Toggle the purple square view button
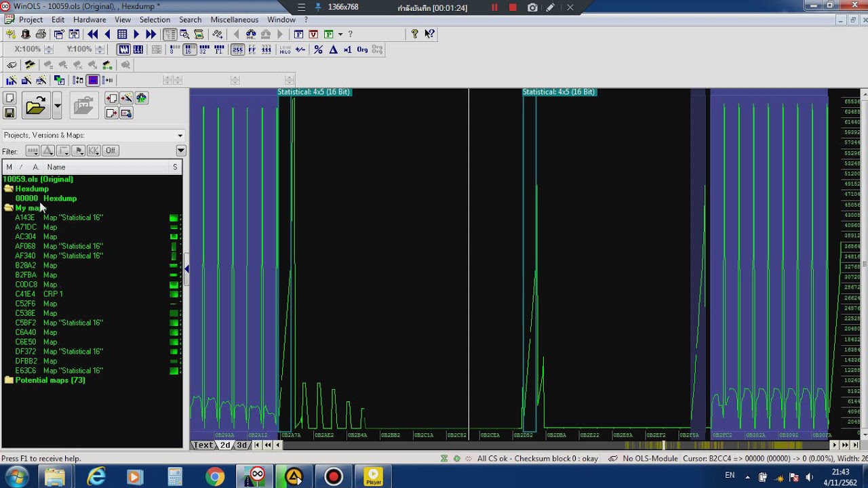Viewport: 868px width, 488px height. pos(94,80)
